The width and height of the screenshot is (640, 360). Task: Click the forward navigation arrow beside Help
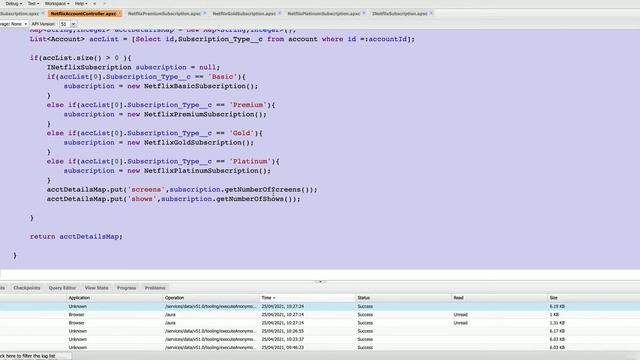(x=104, y=3)
